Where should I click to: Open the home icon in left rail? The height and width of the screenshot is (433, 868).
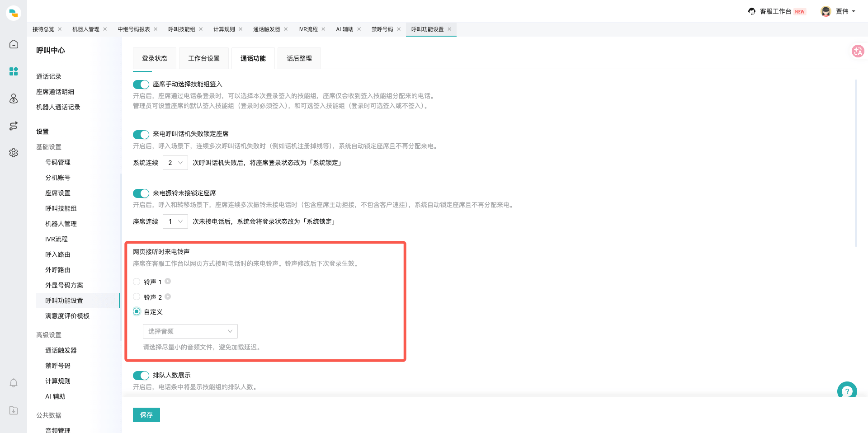(14, 44)
